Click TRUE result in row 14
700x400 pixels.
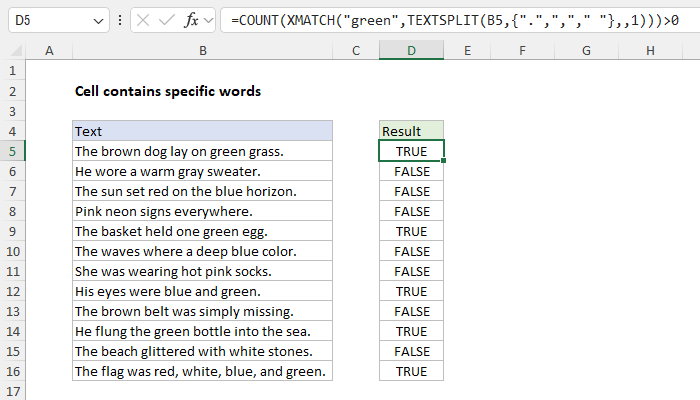(x=411, y=331)
